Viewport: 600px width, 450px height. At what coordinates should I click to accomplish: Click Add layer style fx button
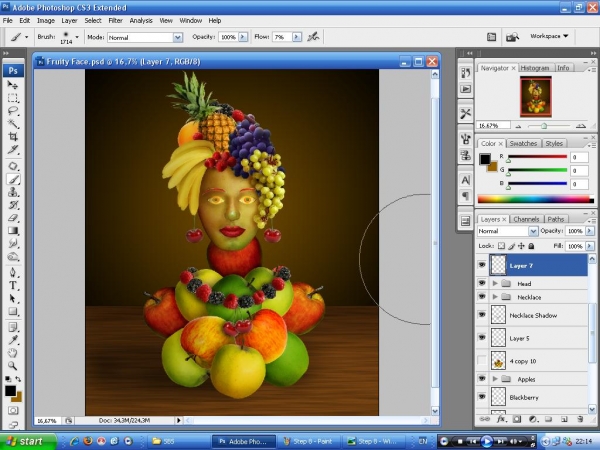pos(501,419)
